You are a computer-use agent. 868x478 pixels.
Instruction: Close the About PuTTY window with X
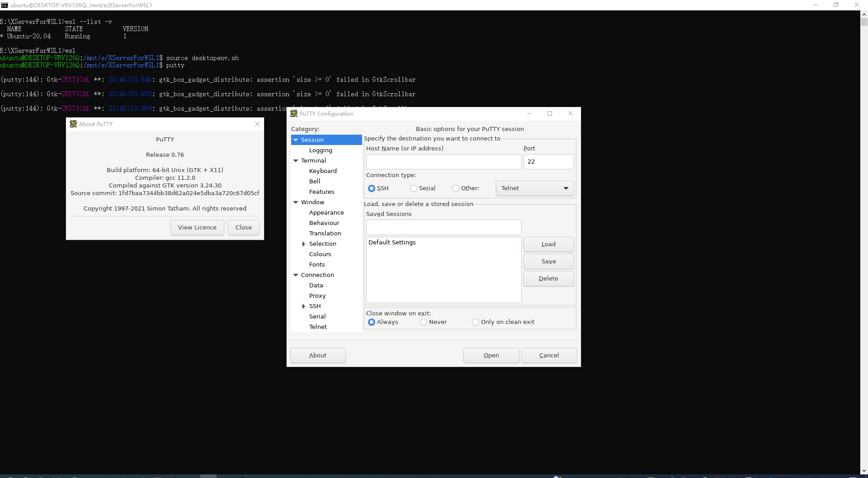[x=257, y=124]
